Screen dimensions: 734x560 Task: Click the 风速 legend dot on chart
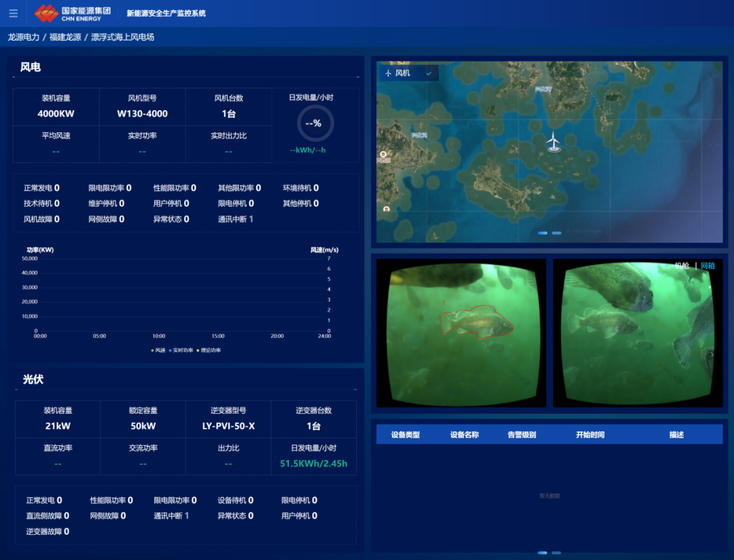point(152,351)
